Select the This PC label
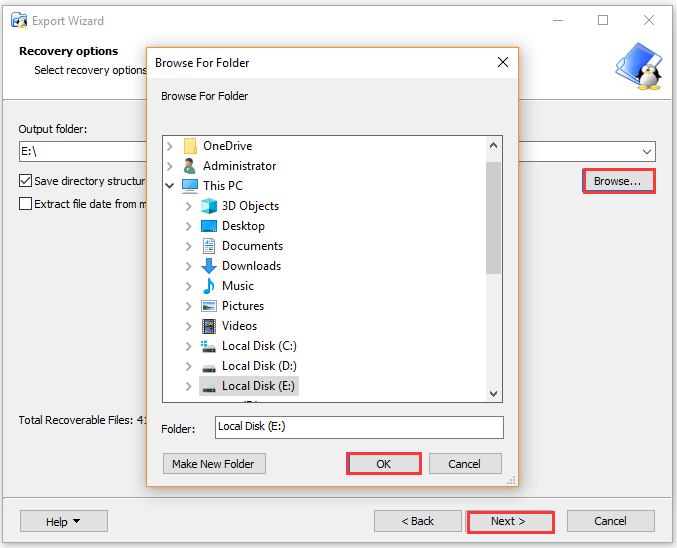Viewport: 677px width, 548px height. [223, 186]
